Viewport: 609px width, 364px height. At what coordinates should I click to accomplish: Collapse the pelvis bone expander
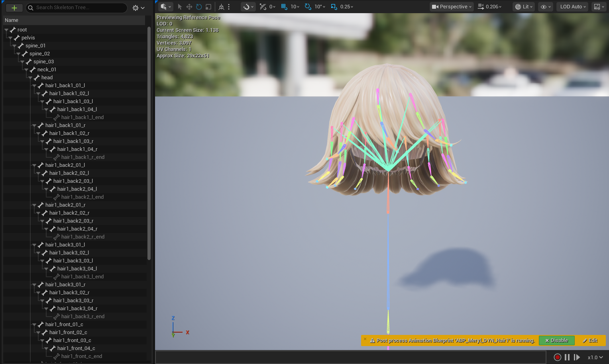10,38
